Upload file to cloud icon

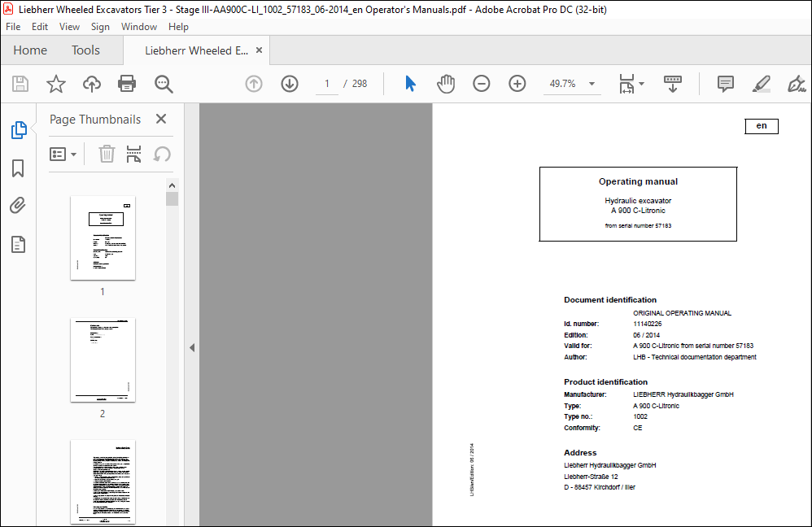(x=92, y=83)
